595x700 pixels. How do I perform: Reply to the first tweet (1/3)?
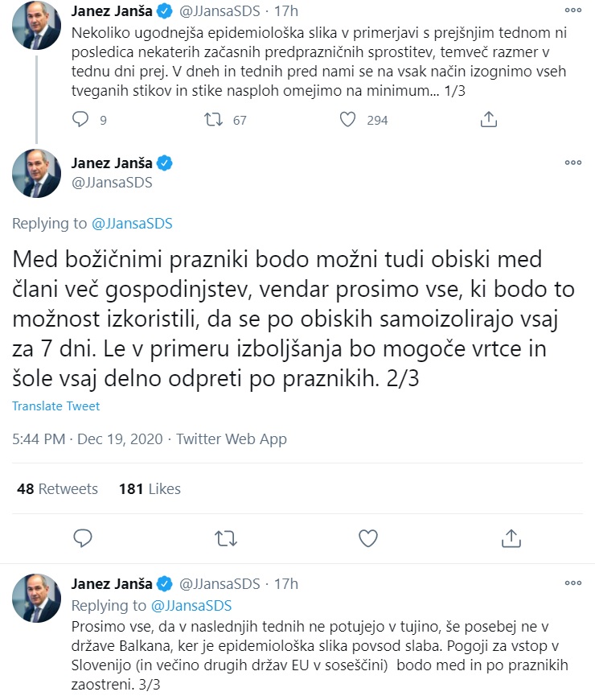point(80,120)
